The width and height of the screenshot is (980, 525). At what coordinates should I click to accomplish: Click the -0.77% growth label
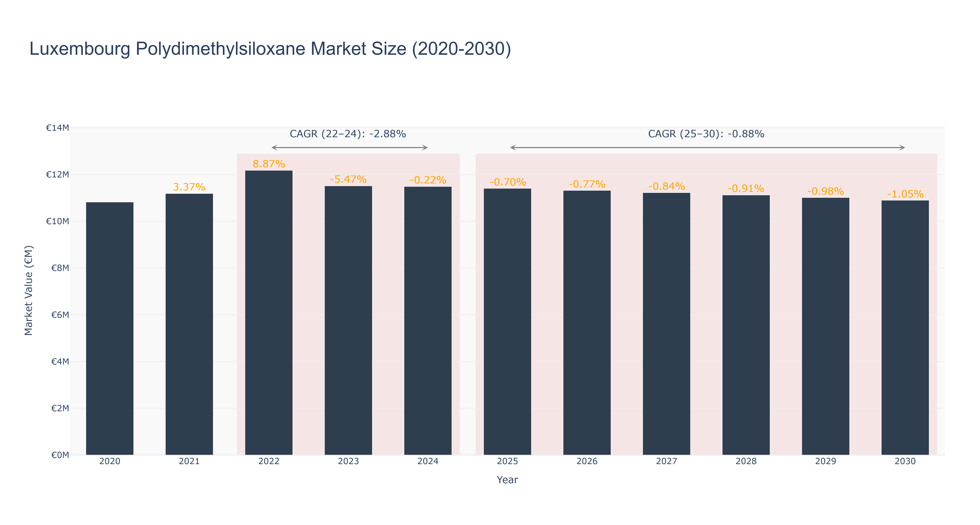[x=587, y=184]
